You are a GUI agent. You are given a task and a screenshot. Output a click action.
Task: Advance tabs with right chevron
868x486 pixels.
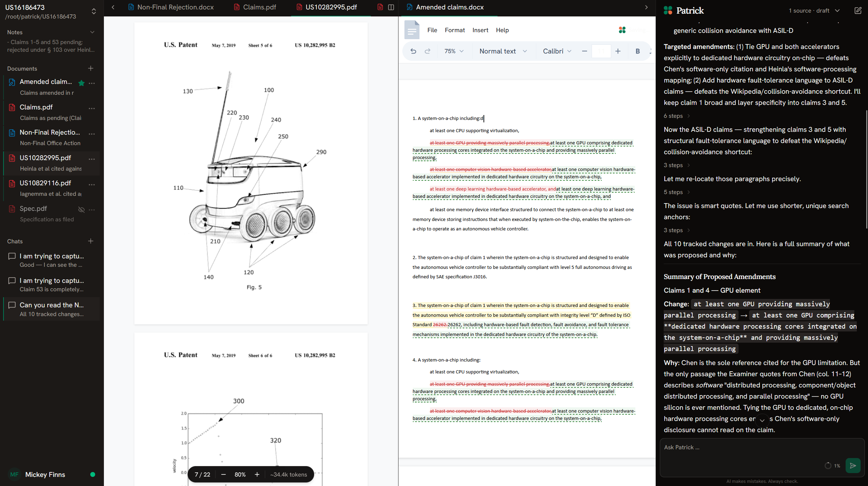coord(647,7)
